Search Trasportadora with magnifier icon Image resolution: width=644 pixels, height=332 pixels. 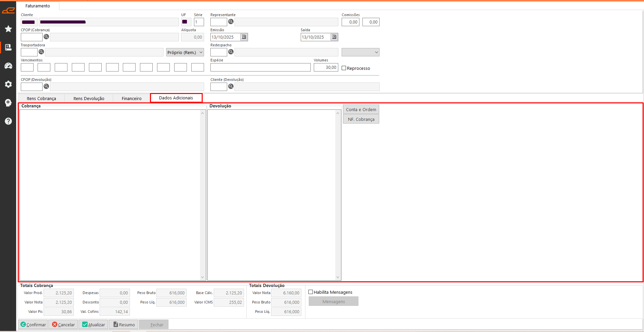coord(41,52)
